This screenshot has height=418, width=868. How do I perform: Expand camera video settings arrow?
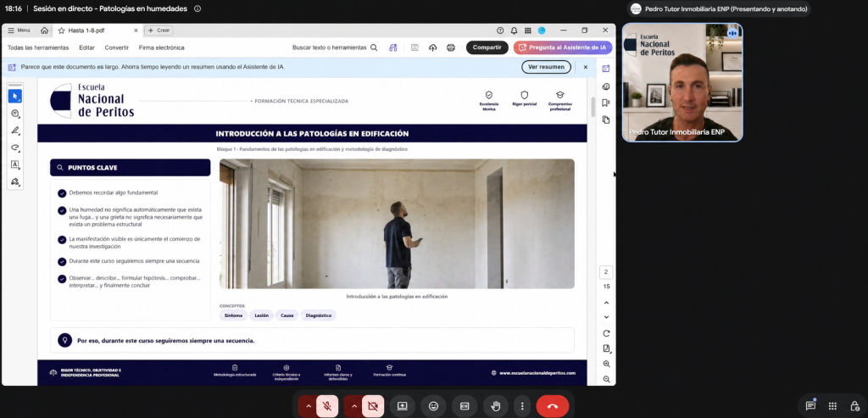(353, 406)
